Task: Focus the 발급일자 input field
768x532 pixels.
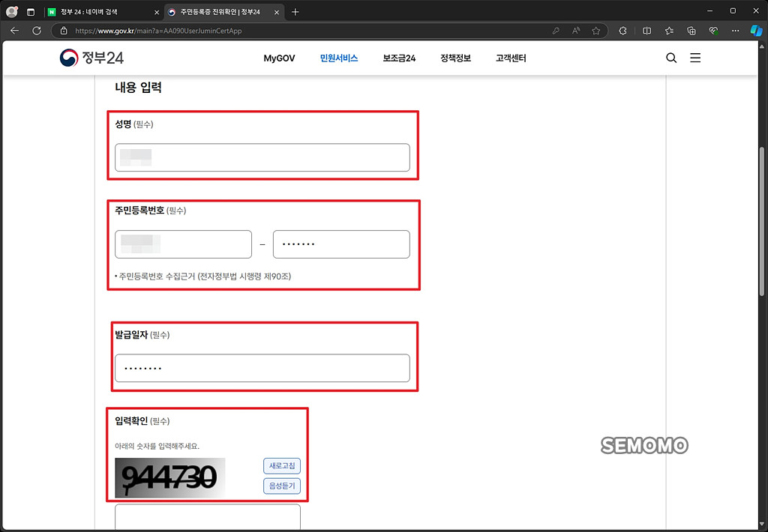Action: click(x=262, y=368)
